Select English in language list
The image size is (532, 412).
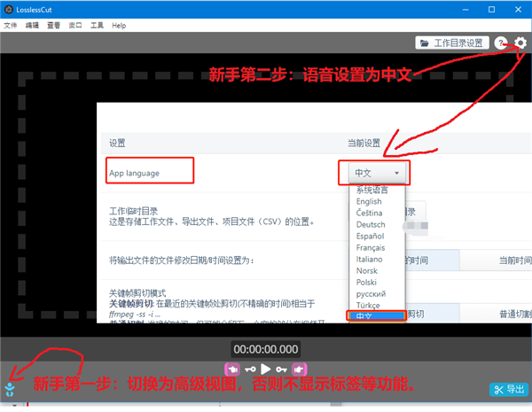click(x=377, y=201)
